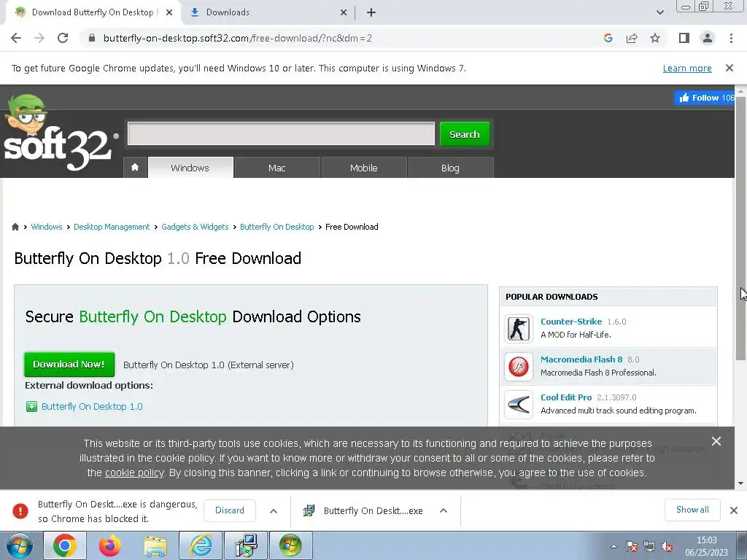Dismiss the Chrome update notice
Image resolution: width=747 pixels, height=560 pixels.
point(729,68)
